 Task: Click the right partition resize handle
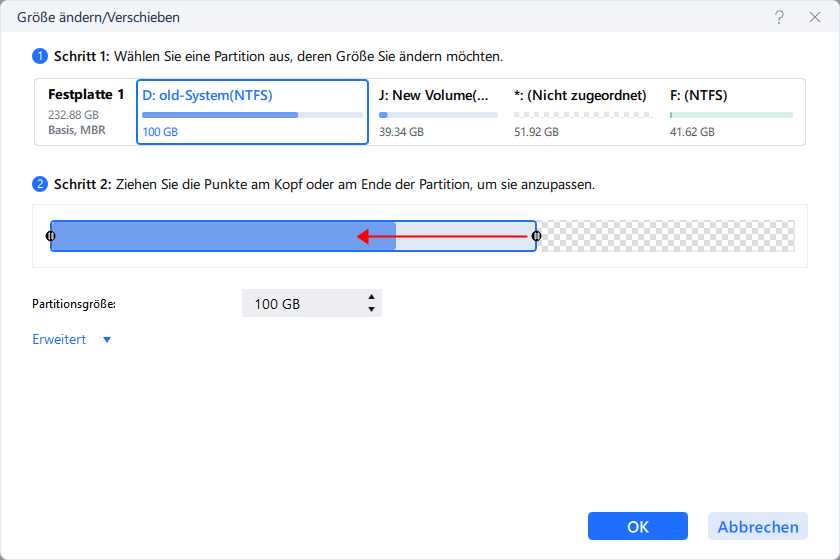(x=536, y=236)
